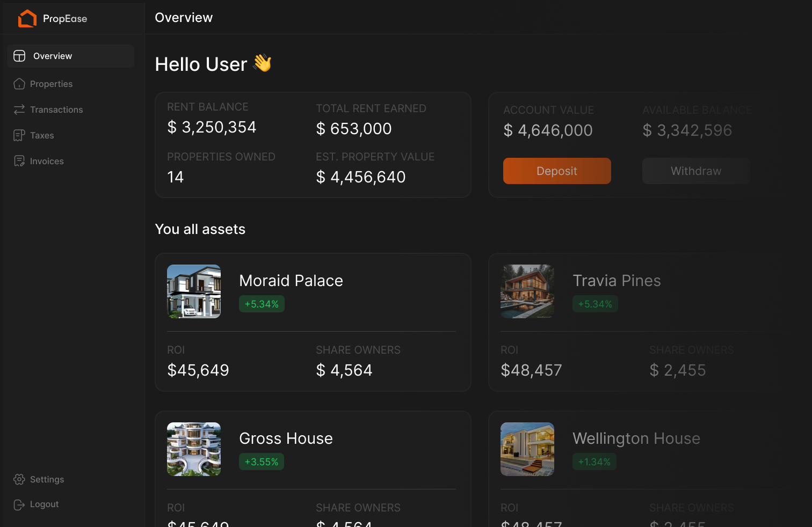Click the Gross House property thumbnail

coord(193,449)
